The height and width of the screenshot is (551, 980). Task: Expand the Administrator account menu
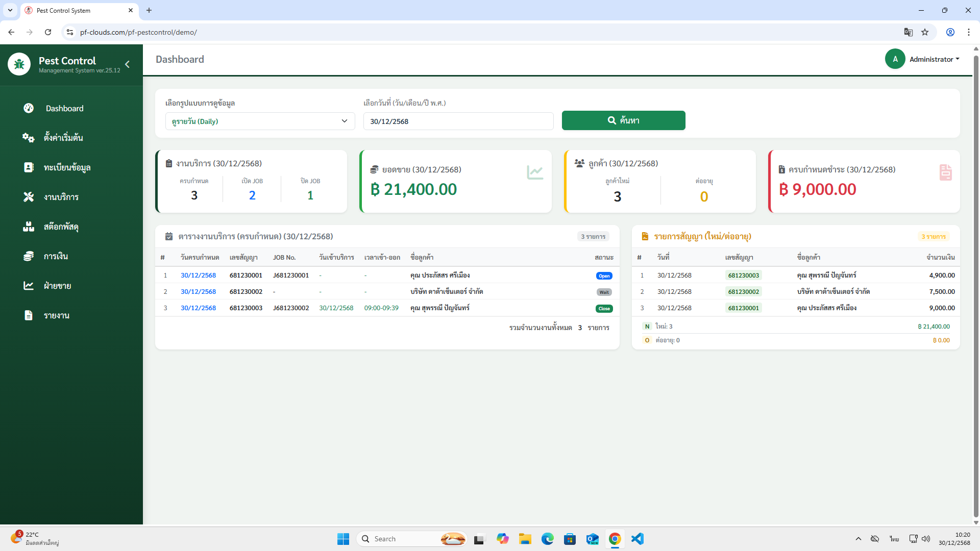click(x=934, y=59)
